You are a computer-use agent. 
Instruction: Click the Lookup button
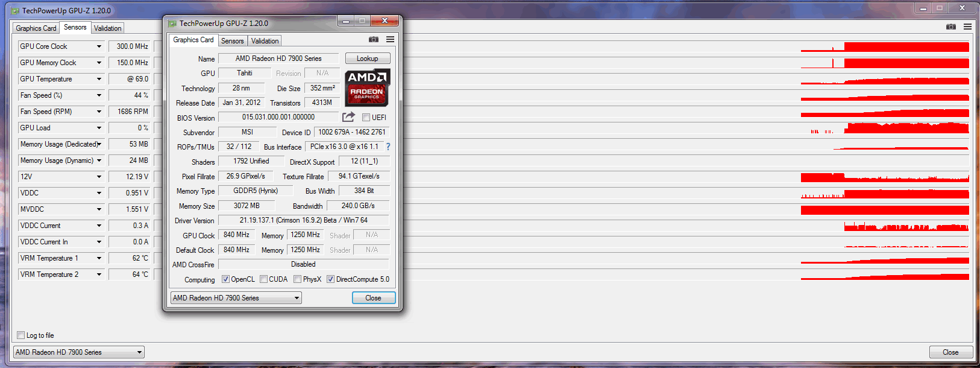click(x=368, y=59)
